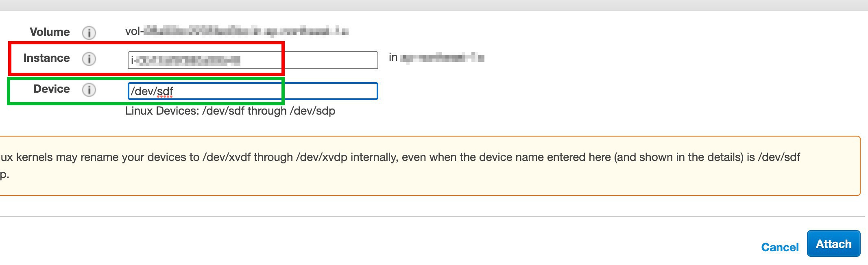Click the kernel rename warning notice box
This screenshot has width=868, height=265.
430,166
